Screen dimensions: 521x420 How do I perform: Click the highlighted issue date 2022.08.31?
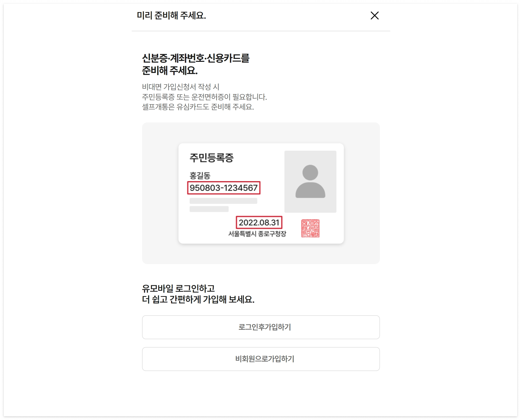[259, 222]
